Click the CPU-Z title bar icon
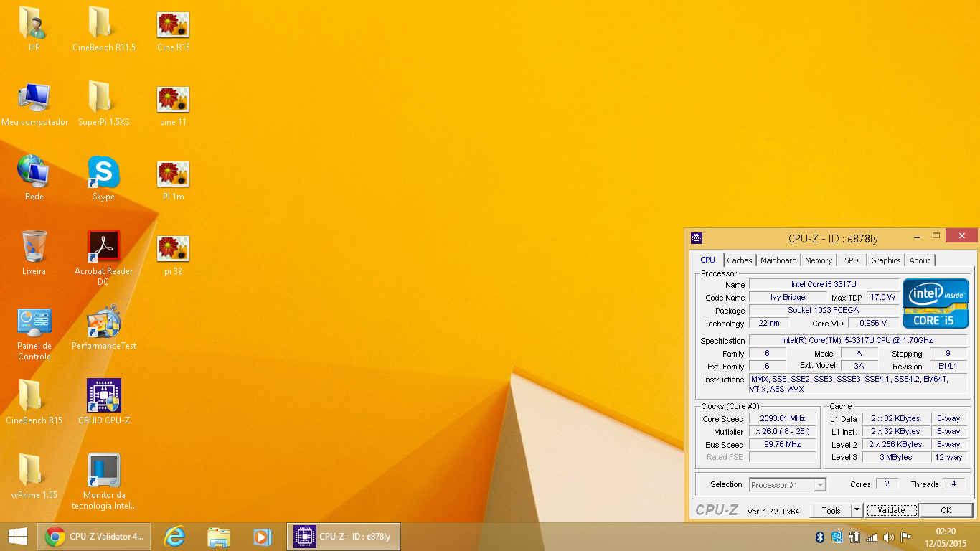This screenshot has width=980, height=551. point(697,238)
